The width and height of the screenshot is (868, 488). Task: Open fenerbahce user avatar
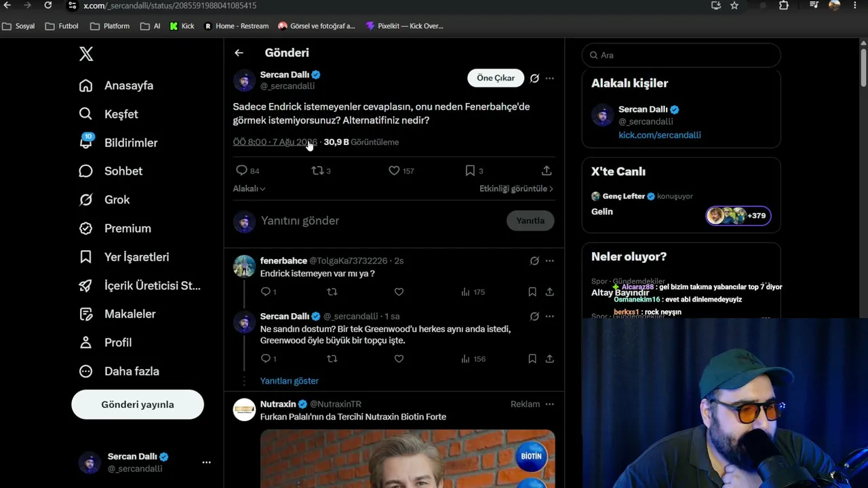244,266
